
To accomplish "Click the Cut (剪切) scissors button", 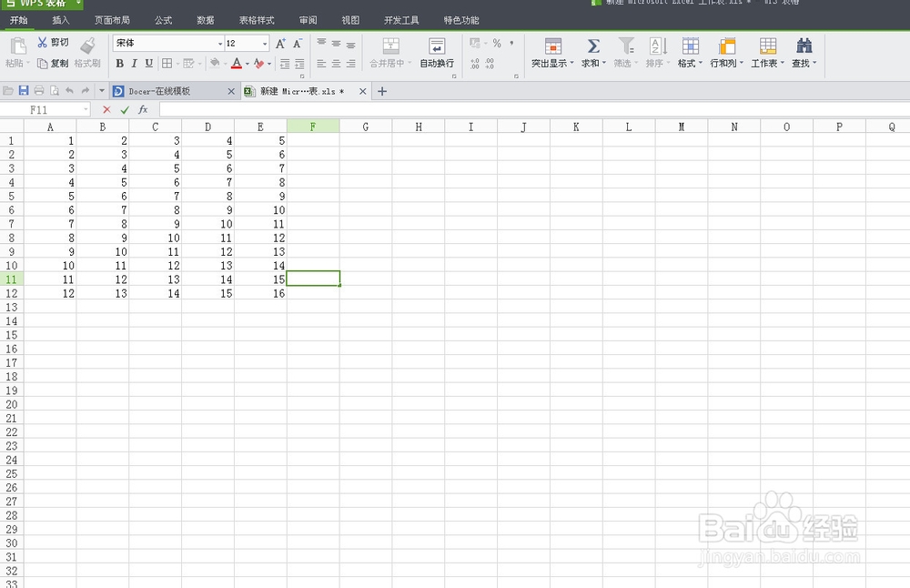I will 53,43.
